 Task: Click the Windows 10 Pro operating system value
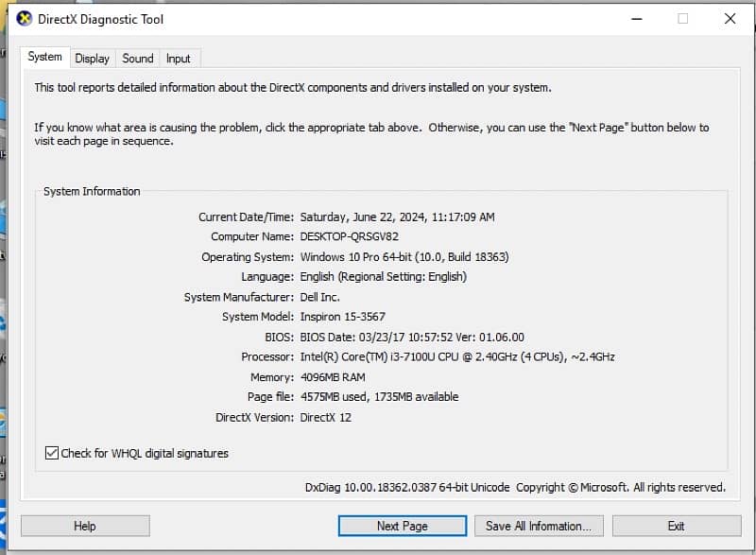point(405,256)
